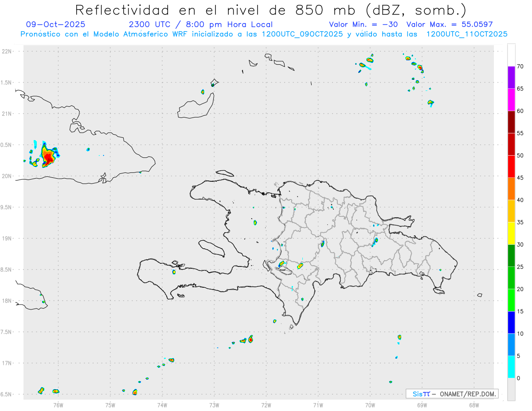Select the light blue 5-10 dBZ band
This screenshot has height=411, width=532.
[x=511, y=344]
